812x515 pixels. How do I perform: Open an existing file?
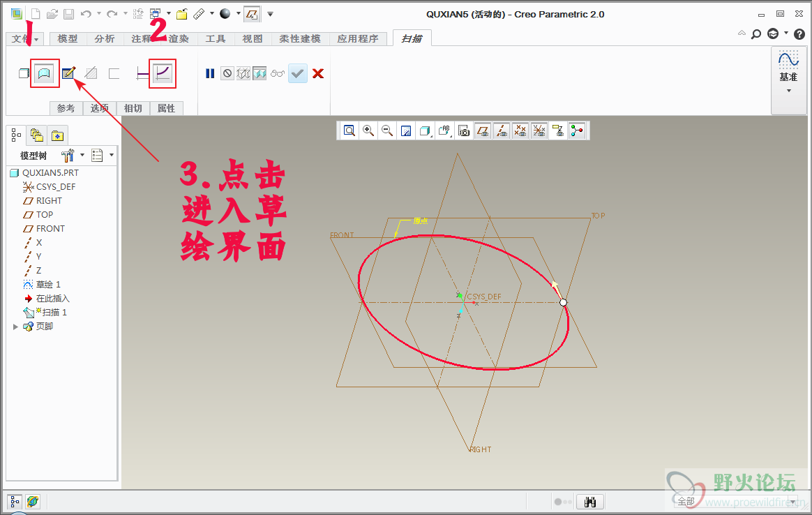pos(52,14)
